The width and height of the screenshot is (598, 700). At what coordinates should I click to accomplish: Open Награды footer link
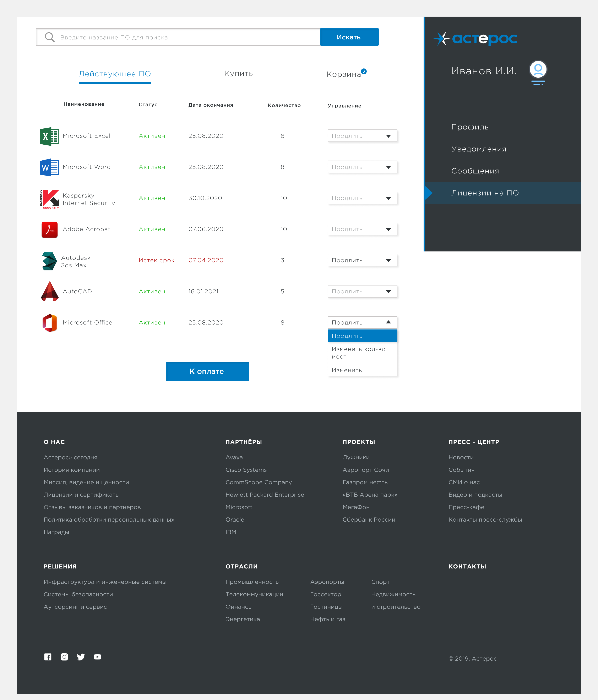(x=56, y=532)
